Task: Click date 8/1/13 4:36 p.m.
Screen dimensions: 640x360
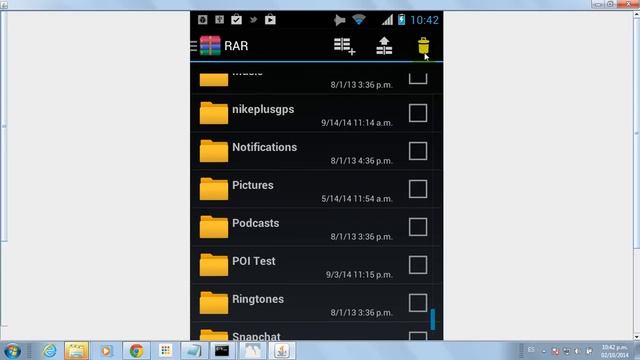Action: 362,161
